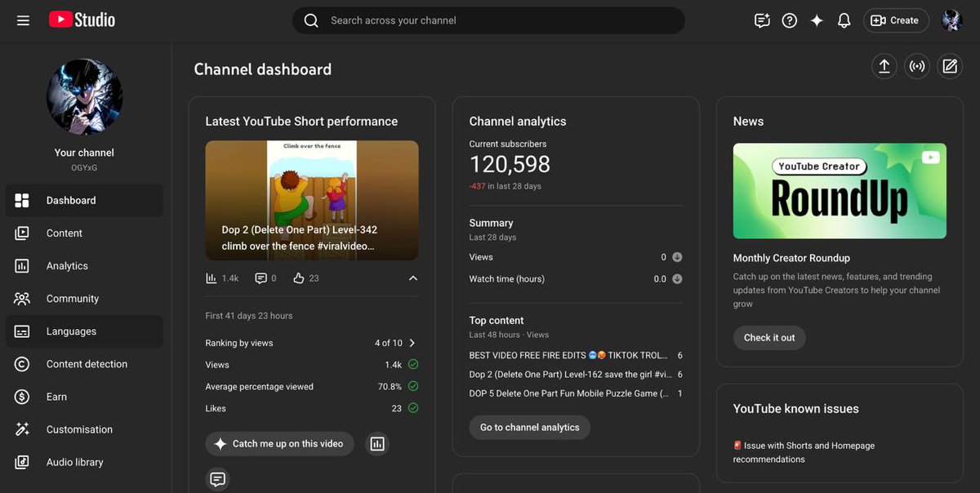Click the 1.4k views bar chart icon
980x493 pixels.
[x=212, y=278]
